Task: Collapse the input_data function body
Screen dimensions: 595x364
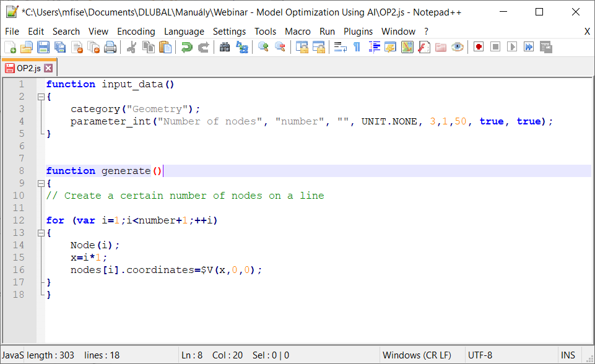Action: click(x=40, y=96)
